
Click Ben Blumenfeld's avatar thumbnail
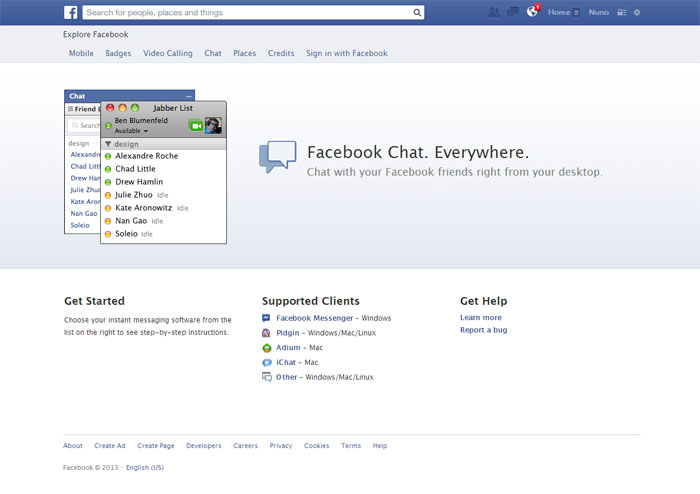(x=213, y=125)
